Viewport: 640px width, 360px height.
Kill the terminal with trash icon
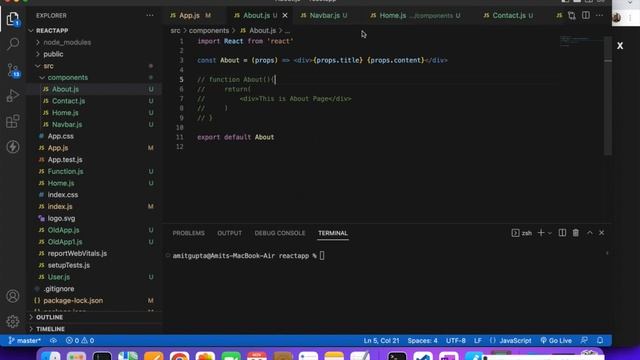pos(576,233)
